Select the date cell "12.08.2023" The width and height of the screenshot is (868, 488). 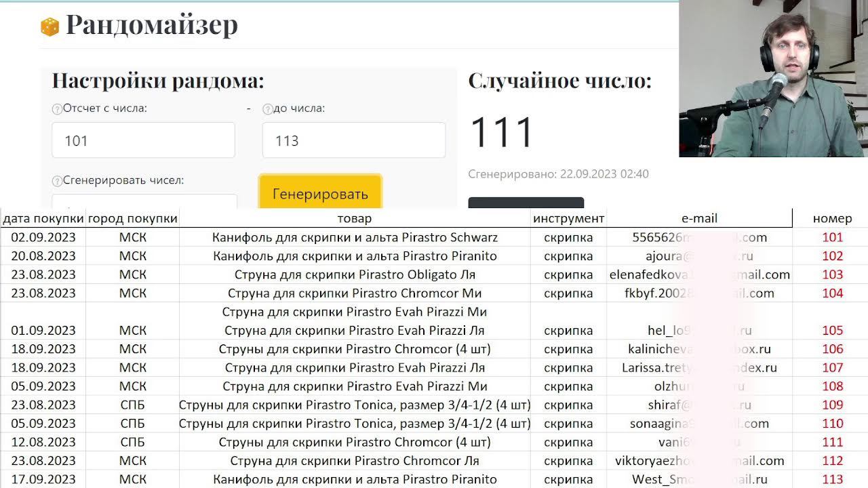[43, 442]
